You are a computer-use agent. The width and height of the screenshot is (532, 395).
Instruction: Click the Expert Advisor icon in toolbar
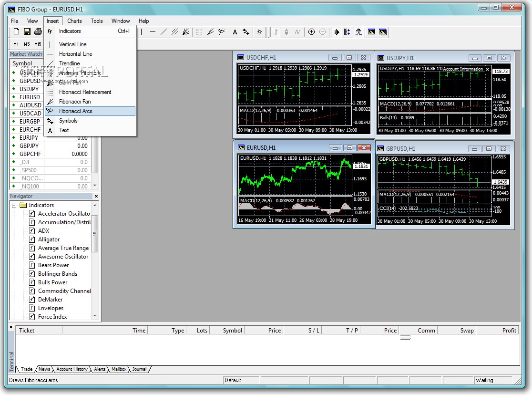click(358, 32)
